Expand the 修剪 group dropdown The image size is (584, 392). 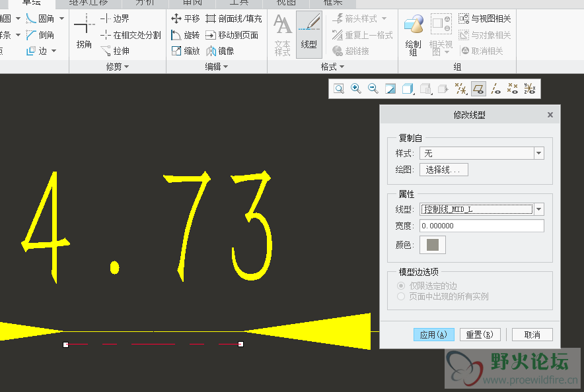click(118, 67)
